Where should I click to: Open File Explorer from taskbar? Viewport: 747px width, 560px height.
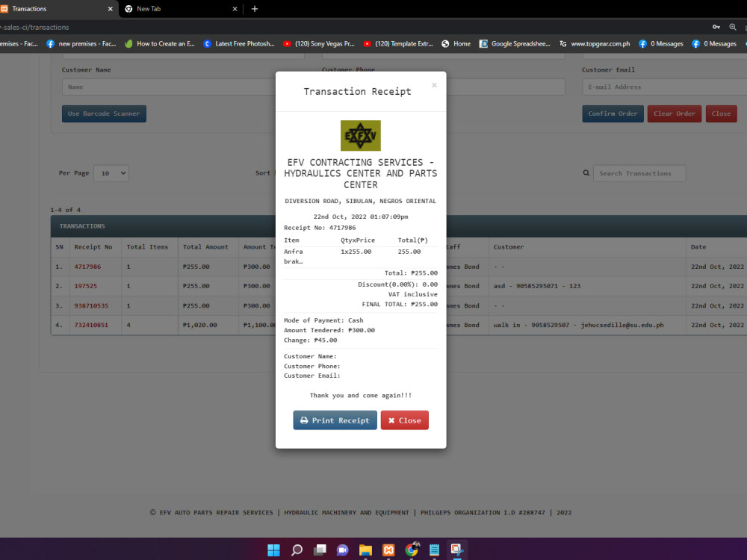365,550
